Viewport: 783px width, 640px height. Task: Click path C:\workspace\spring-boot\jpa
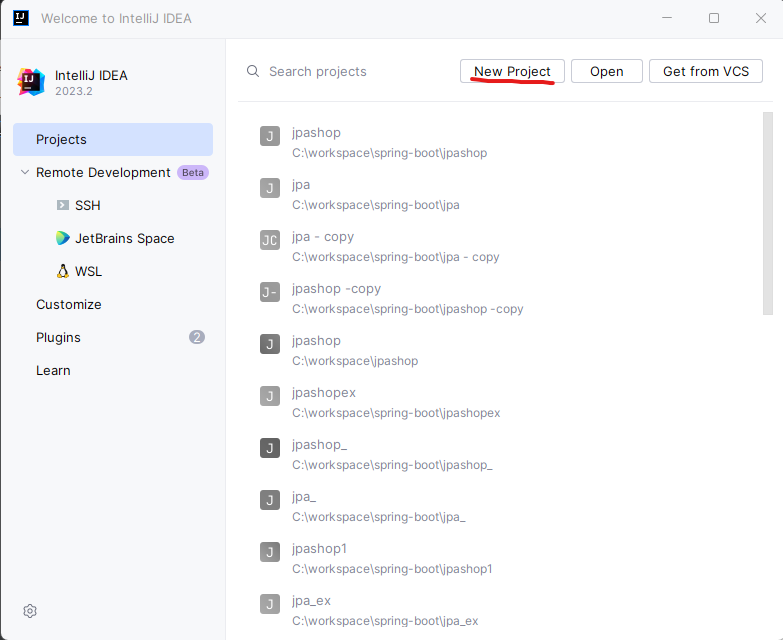click(x=376, y=205)
